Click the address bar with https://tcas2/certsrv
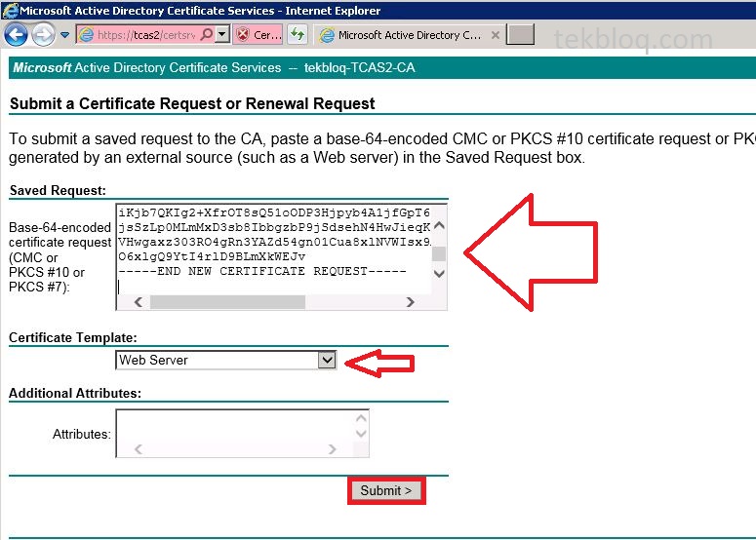This screenshot has height=540, width=756. pos(144,35)
